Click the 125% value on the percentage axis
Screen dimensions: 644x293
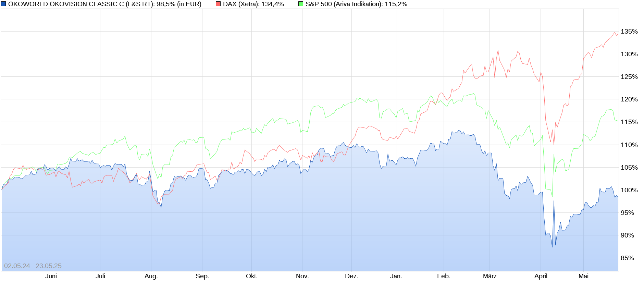629,77
